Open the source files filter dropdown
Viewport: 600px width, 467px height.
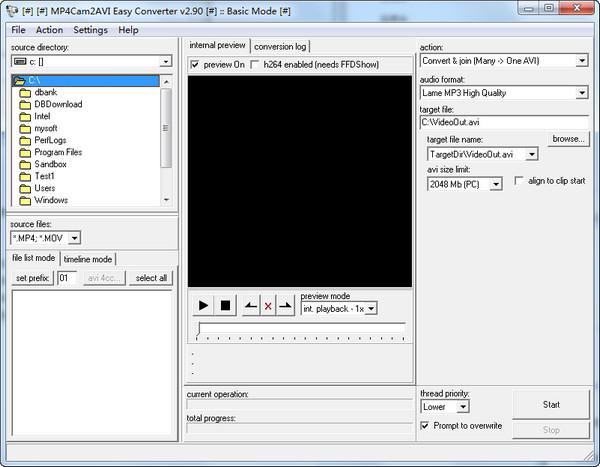pos(75,238)
